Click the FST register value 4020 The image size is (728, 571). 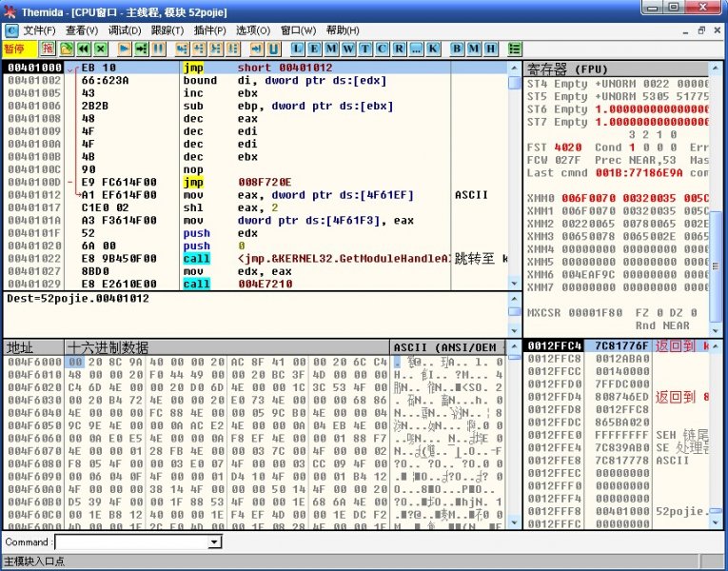[568, 148]
